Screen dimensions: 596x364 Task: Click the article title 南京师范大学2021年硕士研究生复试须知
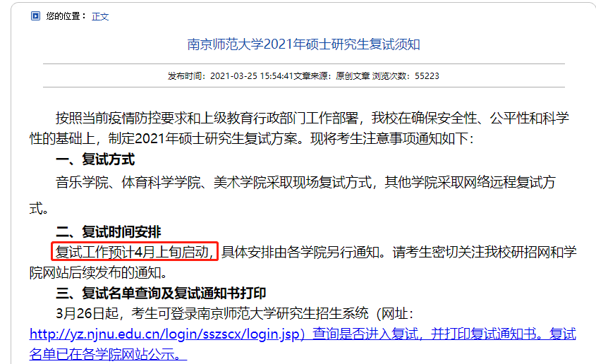tap(303, 44)
